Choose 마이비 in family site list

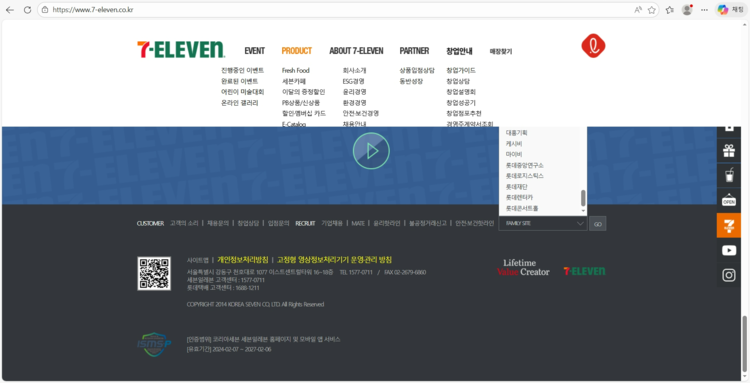click(514, 154)
